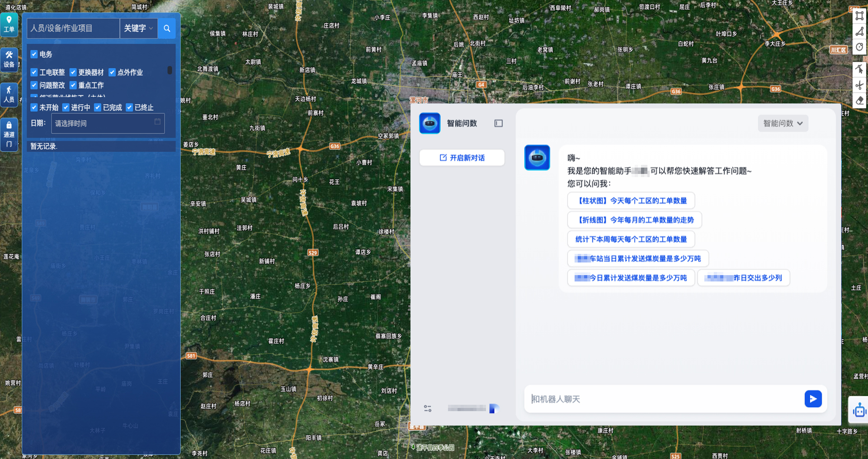This screenshot has width=868, height=459.
Task: Select the scissors cut tool
Action: tap(859, 85)
